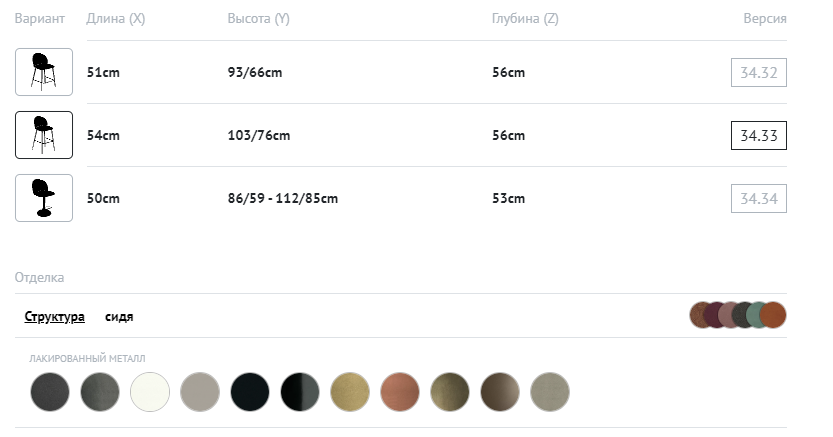Image resolution: width=833 pixels, height=437 pixels.
Task: Select the last grey-beige metal swatch
Action: [550, 391]
